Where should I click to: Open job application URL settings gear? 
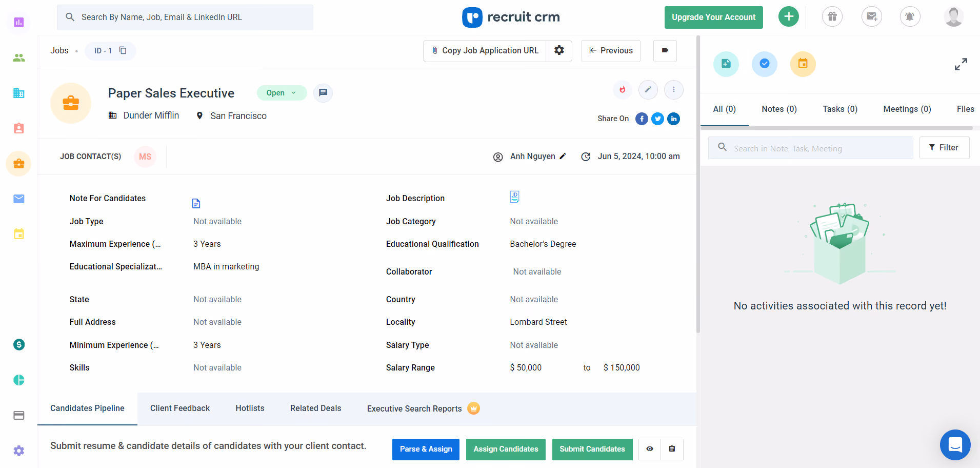(x=559, y=50)
